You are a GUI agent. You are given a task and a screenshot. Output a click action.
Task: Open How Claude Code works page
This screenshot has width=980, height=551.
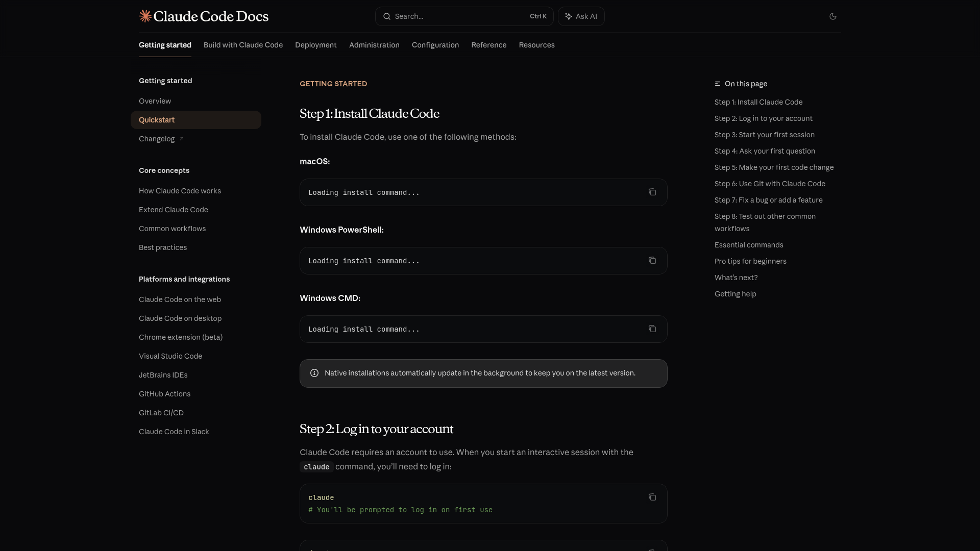(x=196, y=191)
